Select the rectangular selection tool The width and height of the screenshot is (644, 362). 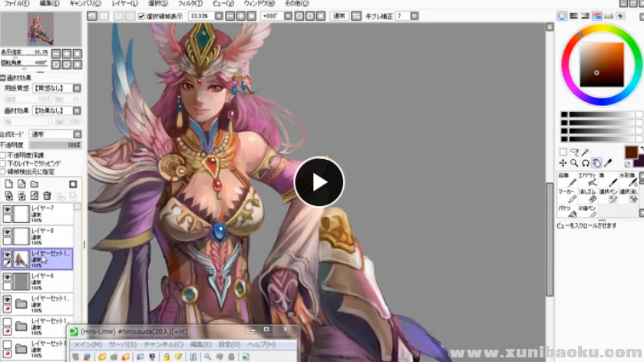click(x=563, y=152)
